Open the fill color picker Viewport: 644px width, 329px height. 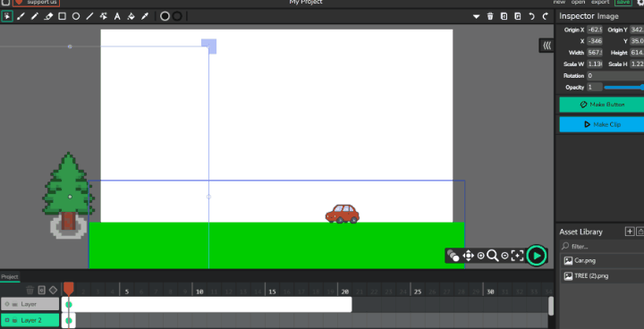tap(165, 16)
